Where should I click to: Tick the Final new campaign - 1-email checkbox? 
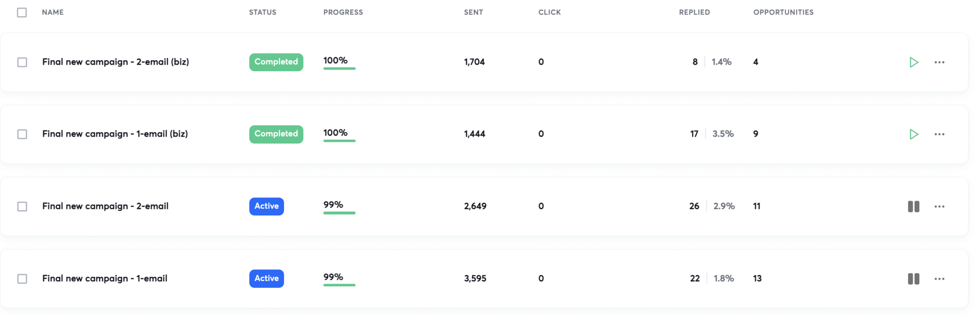[x=22, y=279]
